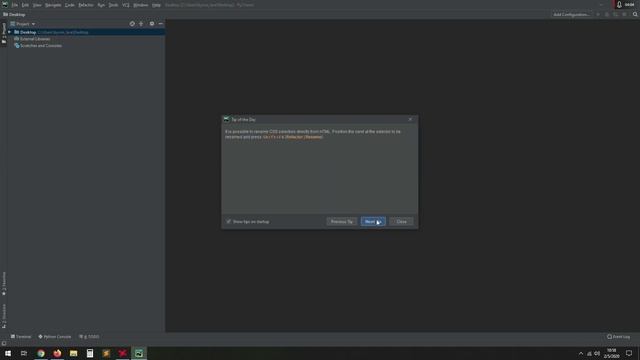The height and width of the screenshot is (360, 640).
Task: Open the Edit menu
Action: point(25,5)
